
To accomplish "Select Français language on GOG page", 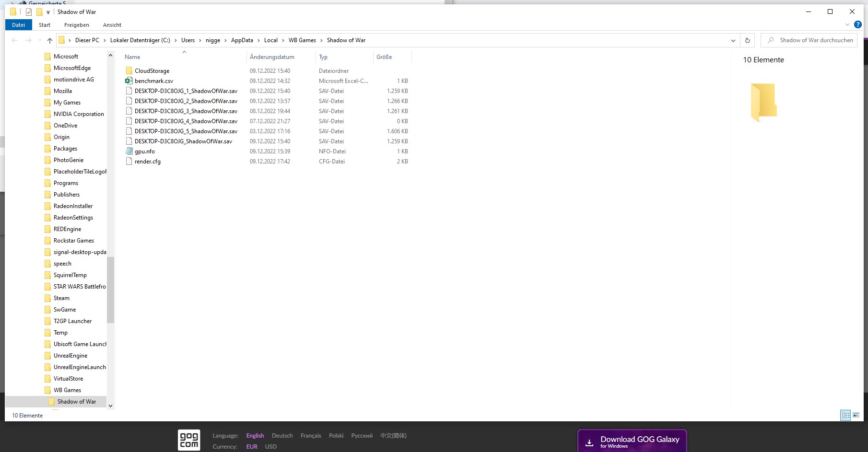I will (311, 436).
